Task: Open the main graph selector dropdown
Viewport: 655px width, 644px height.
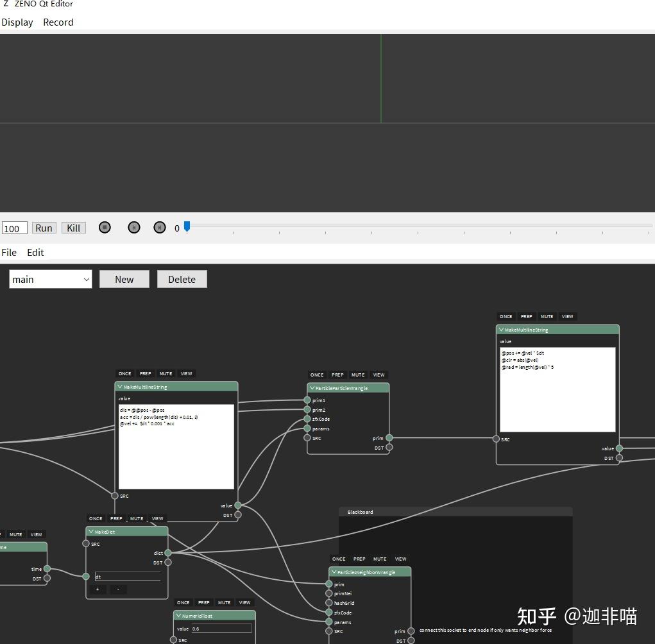Action: click(51, 280)
